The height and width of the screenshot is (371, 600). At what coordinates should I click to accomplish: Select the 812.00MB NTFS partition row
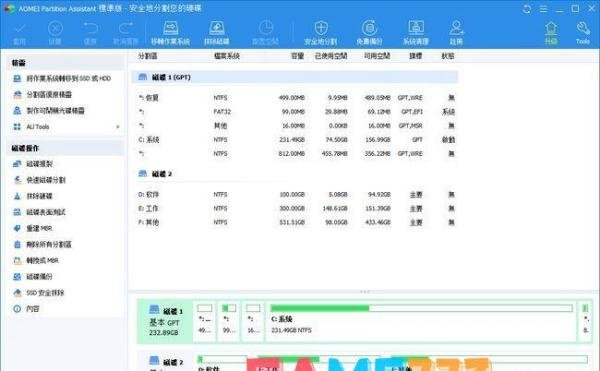(x=295, y=154)
